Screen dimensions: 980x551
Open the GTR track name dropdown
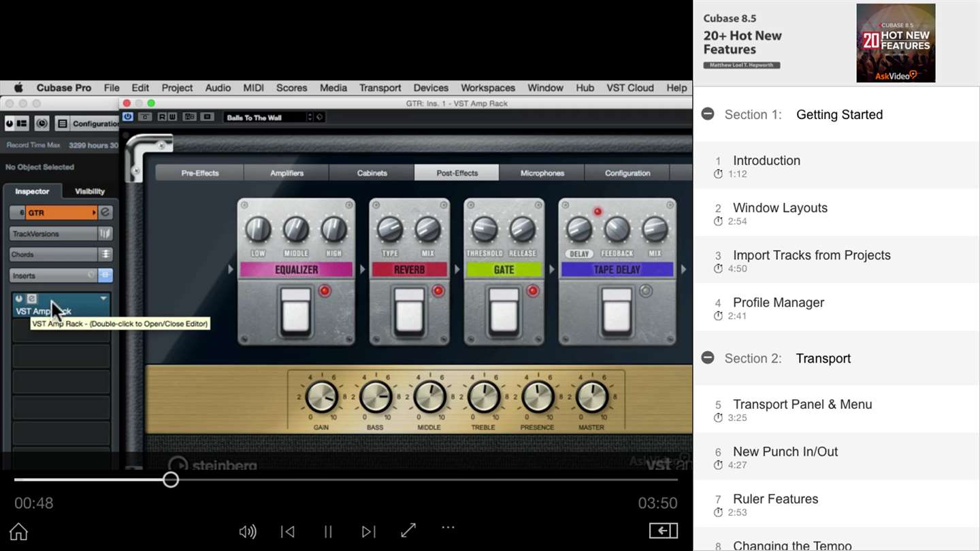coord(95,213)
